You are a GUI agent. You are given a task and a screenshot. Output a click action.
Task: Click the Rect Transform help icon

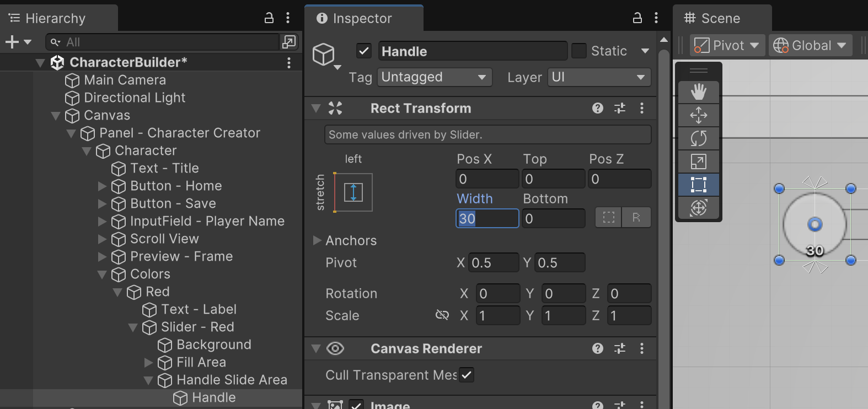tap(597, 108)
